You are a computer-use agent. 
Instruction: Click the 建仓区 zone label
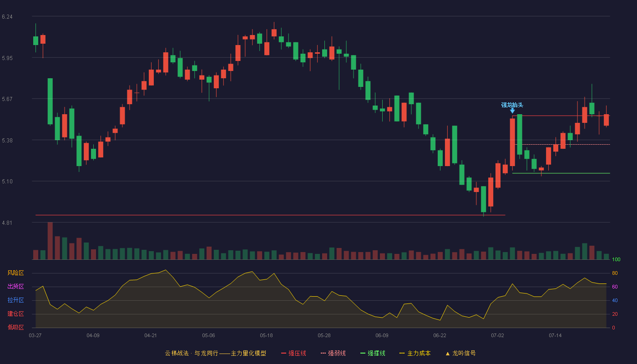coord(15,314)
